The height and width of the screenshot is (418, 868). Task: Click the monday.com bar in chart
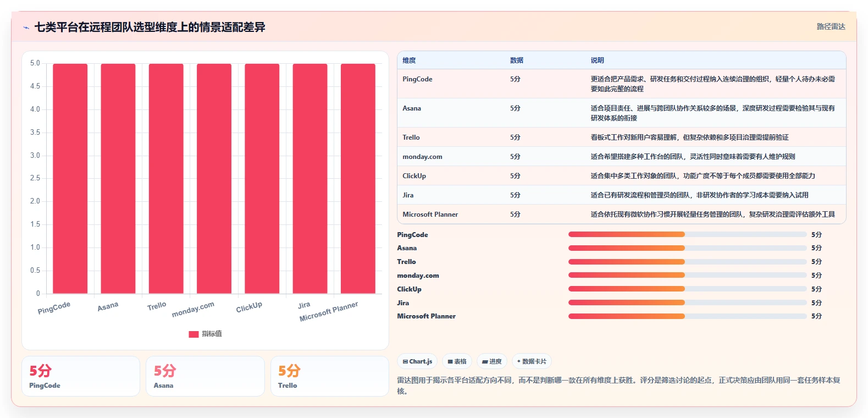click(214, 179)
